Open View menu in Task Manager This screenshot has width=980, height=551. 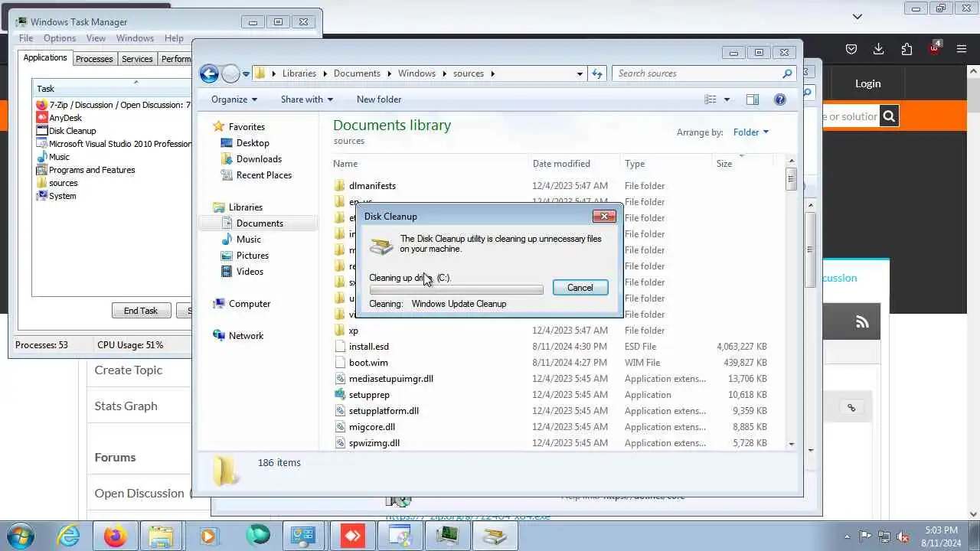pyautogui.click(x=96, y=38)
